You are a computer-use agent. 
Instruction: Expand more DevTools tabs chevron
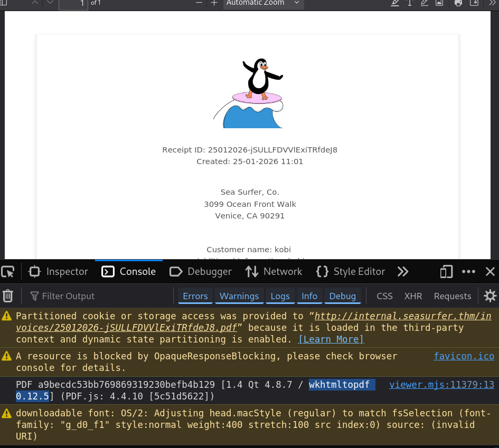click(x=403, y=272)
